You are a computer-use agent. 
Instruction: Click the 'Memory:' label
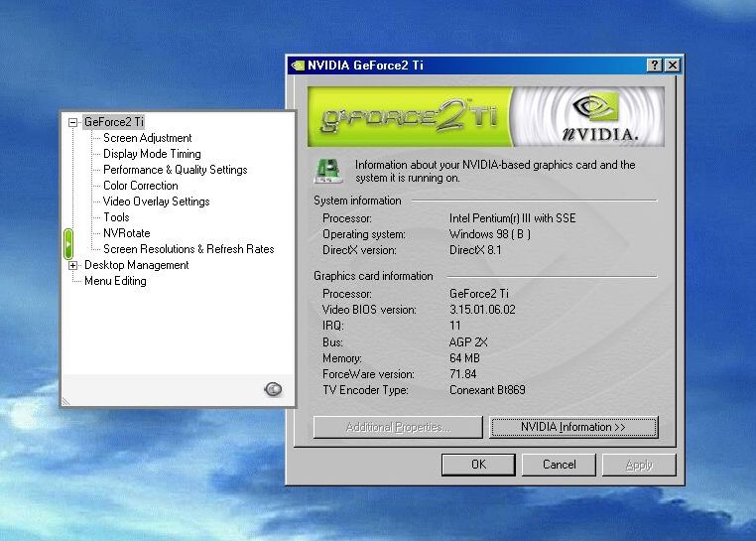342,358
